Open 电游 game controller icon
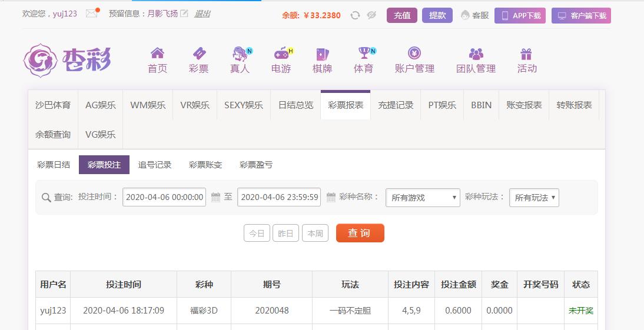The height and width of the screenshot is (330, 644). point(281,54)
